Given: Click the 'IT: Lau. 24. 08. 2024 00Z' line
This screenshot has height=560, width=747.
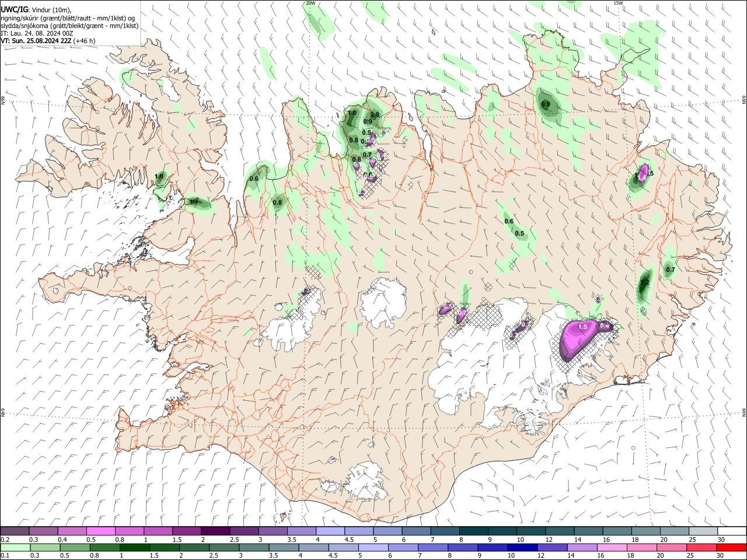Looking at the screenshot, I should point(37,33).
